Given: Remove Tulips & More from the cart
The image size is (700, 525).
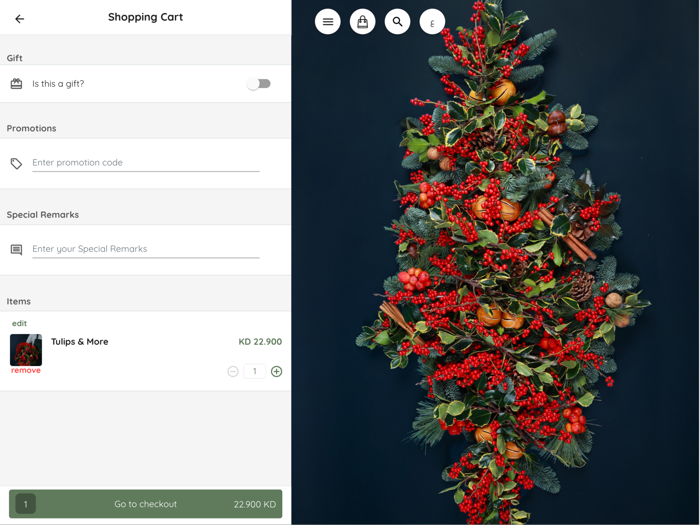Looking at the screenshot, I should (x=26, y=370).
